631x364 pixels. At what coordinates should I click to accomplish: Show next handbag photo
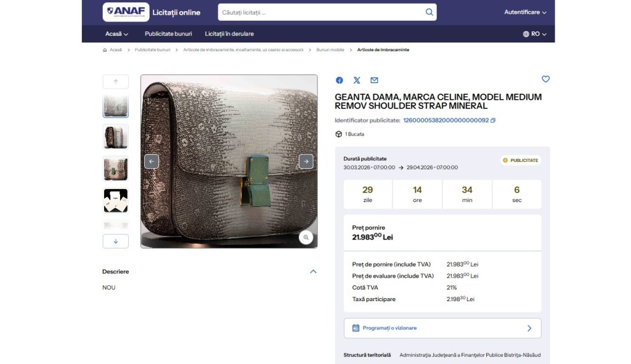(306, 161)
